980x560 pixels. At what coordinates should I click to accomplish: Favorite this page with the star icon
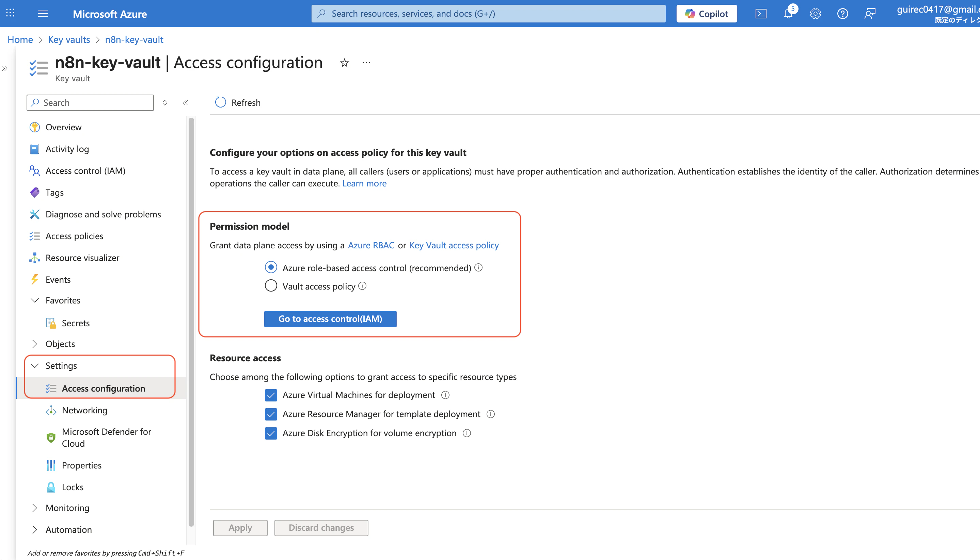pos(345,63)
